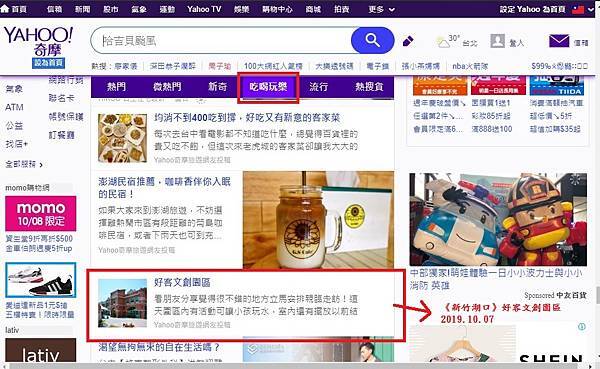Click the Robocar Poli toys ad image
This screenshot has height=369, width=600.
[x=498, y=219]
